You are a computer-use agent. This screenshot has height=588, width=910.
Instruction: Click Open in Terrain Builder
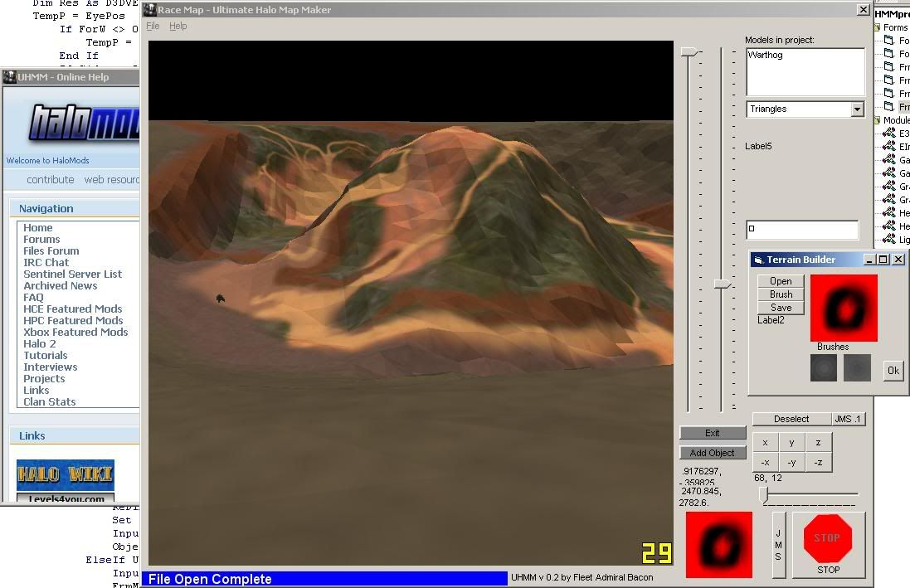click(781, 281)
